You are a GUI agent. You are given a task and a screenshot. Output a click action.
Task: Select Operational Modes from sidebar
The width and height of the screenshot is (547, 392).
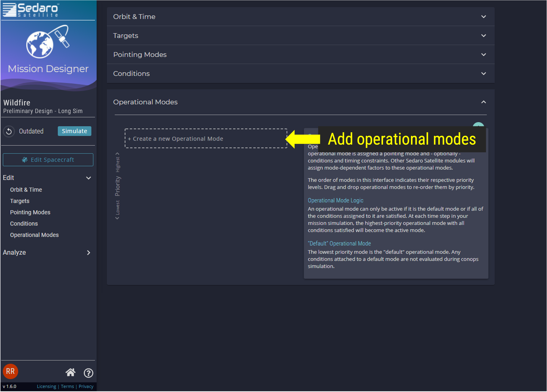tap(34, 235)
